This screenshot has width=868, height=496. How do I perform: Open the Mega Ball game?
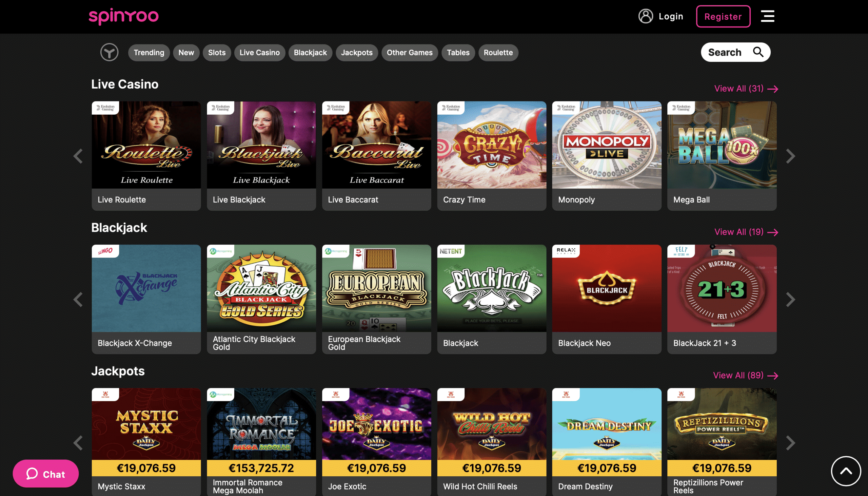(722, 156)
